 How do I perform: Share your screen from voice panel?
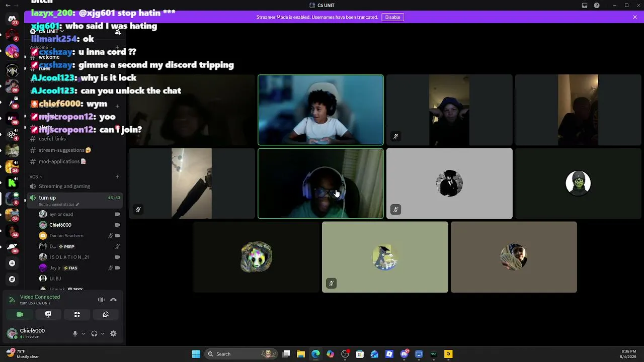tap(48, 314)
